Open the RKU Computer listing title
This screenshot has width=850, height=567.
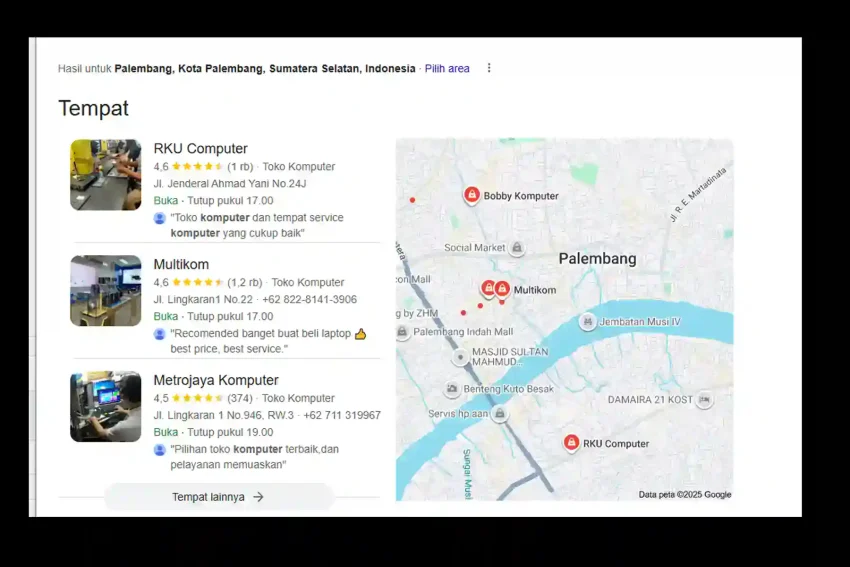200,149
